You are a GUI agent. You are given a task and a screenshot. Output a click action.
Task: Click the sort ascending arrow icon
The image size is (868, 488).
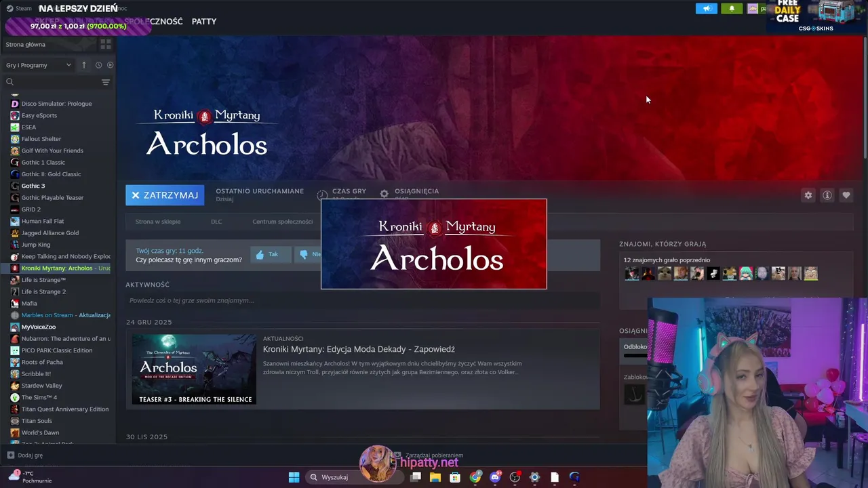pos(84,65)
